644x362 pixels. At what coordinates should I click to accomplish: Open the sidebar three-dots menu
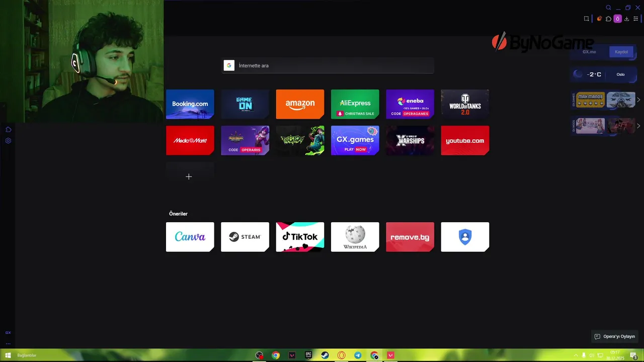(8, 343)
